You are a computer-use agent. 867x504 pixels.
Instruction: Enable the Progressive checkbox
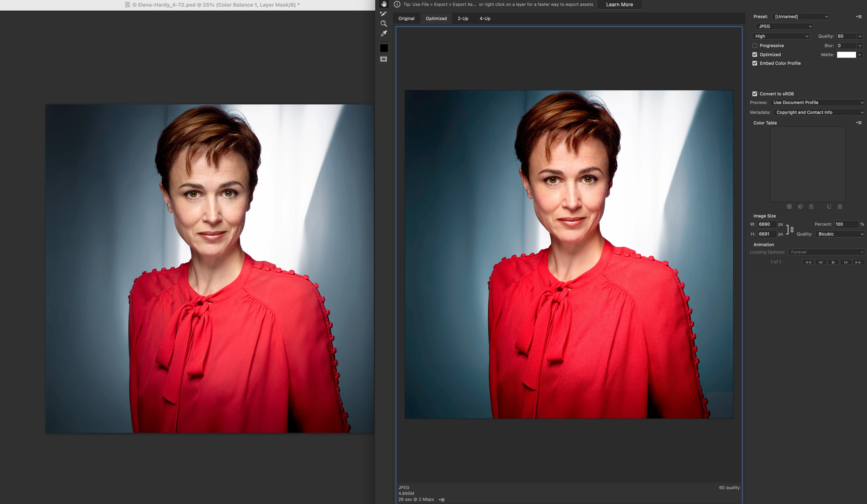click(x=755, y=45)
